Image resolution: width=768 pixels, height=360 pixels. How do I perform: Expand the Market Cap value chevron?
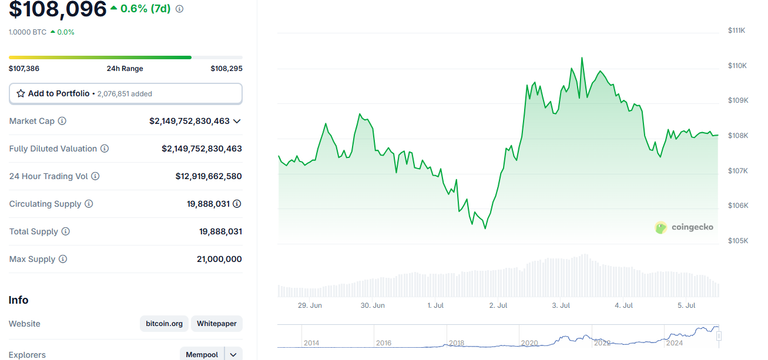[237, 121]
